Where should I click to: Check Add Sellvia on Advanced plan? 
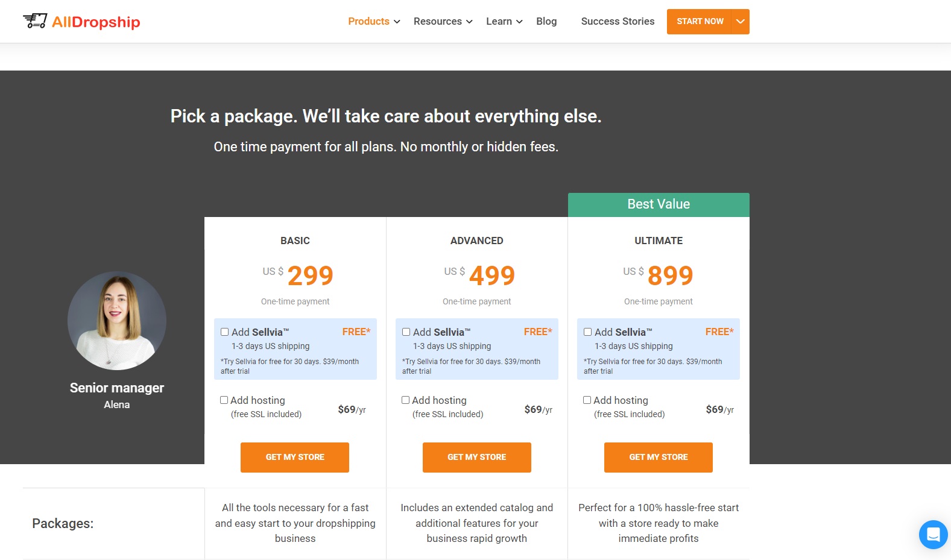click(406, 332)
